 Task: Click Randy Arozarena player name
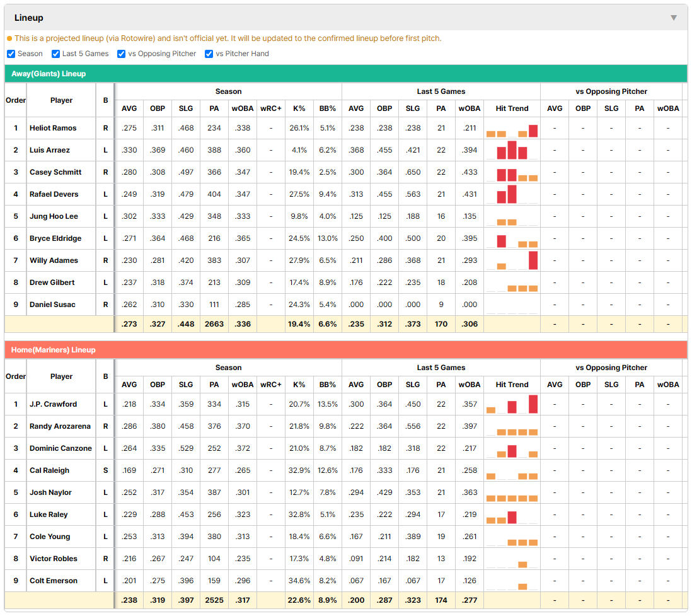[x=60, y=426]
